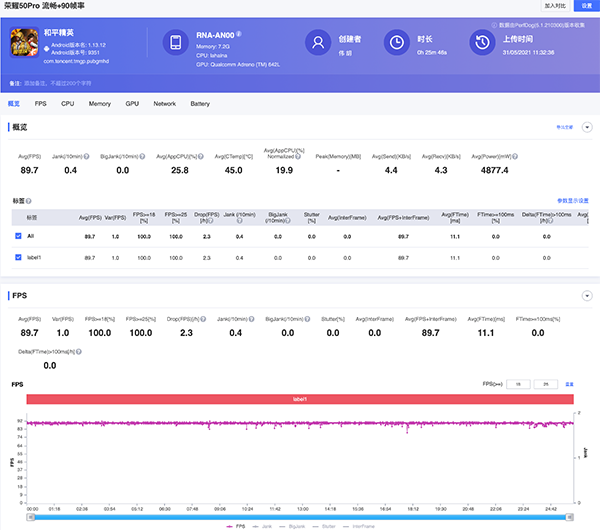
Task: Toggle the FPS series in chart legend
Action: click(237, 524)
